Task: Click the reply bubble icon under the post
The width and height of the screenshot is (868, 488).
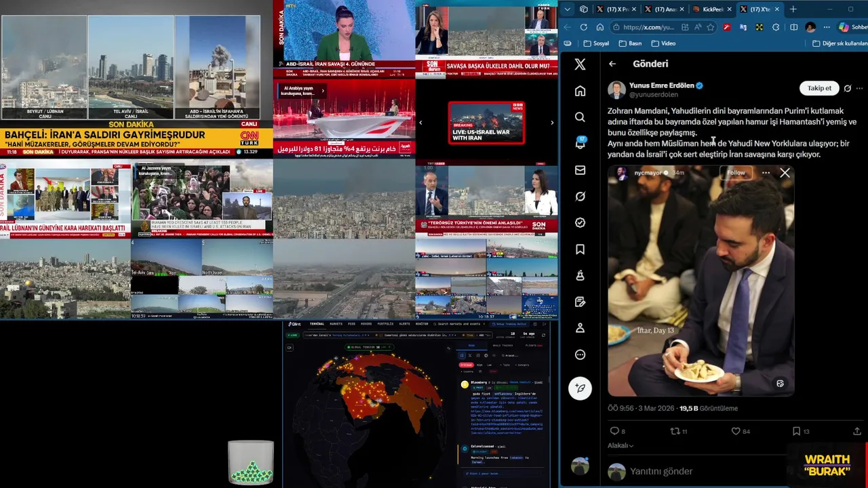Action: 614,431
